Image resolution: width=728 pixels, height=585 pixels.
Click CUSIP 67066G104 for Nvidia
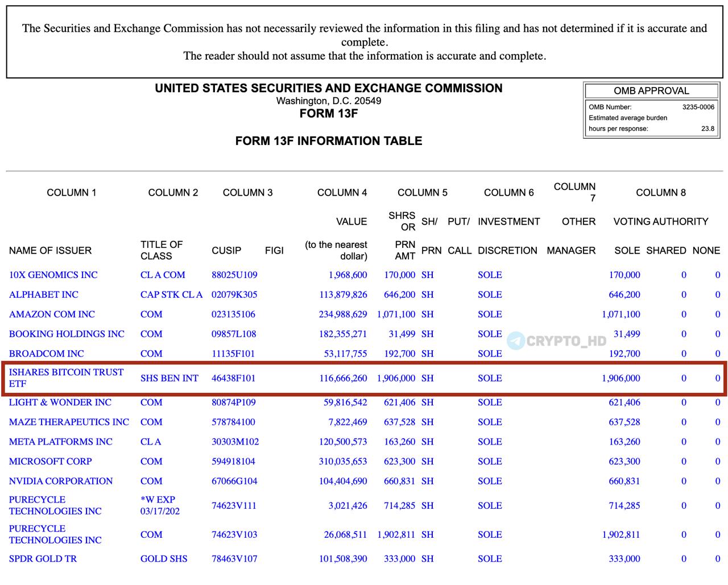click(234, 480)
